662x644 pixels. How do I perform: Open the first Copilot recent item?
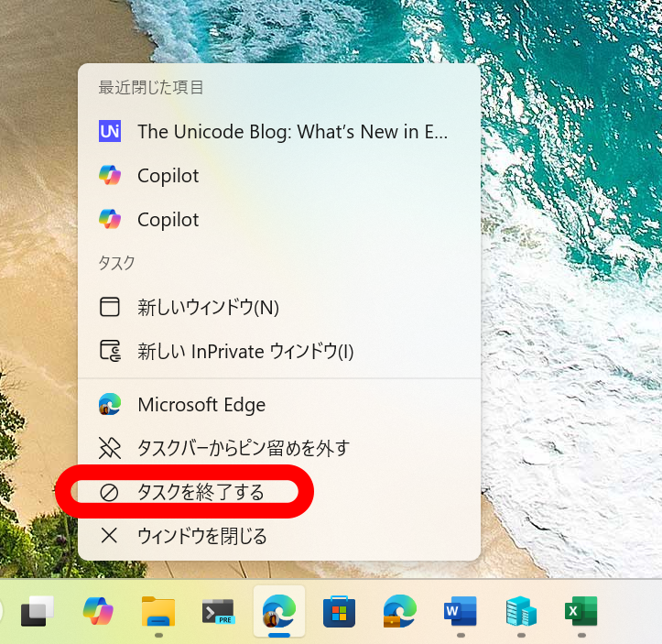pyautogui.click(x=279, y=175)
